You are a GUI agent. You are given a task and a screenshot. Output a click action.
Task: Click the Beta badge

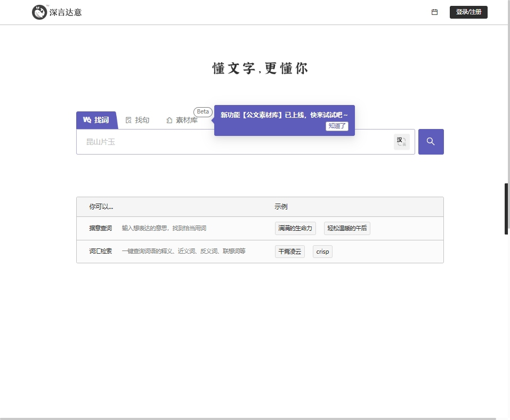click(203, 112)
